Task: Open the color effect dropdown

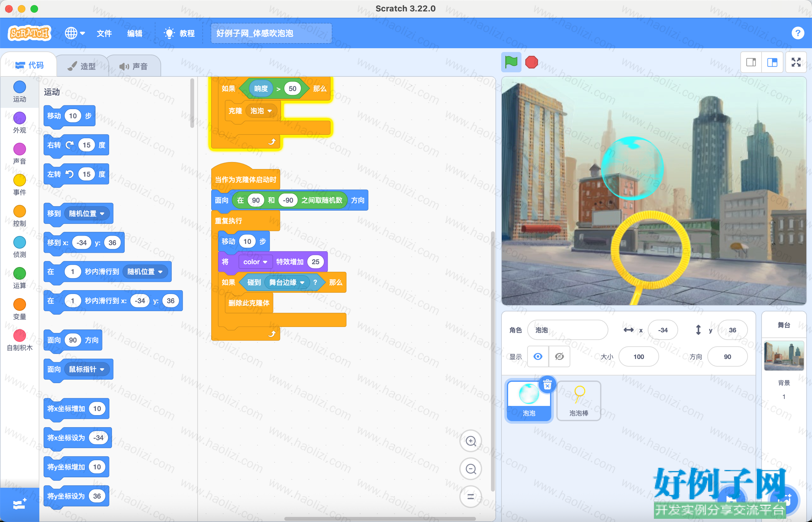Action: click(255, 262)
